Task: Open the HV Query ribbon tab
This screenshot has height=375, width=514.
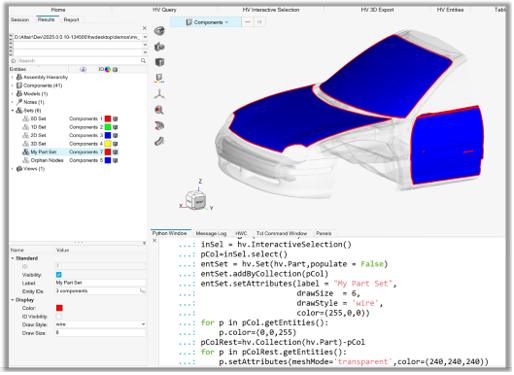Action: point(164,10)
